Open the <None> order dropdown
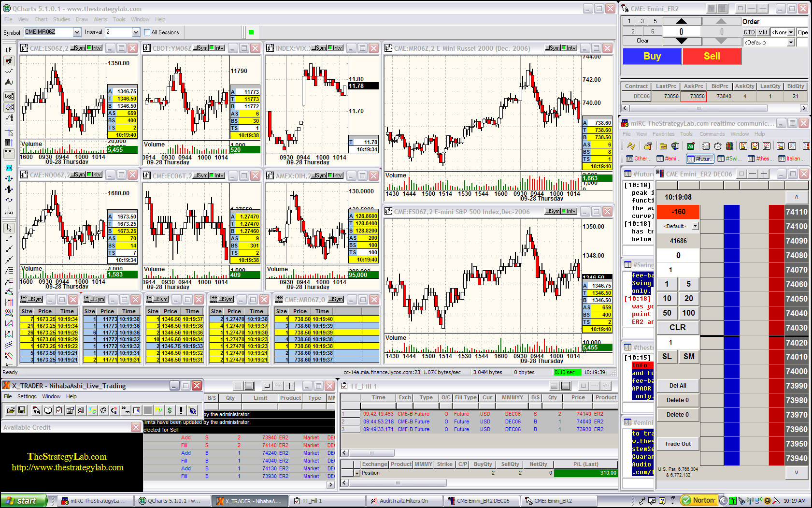 click(x=791, y=32)
